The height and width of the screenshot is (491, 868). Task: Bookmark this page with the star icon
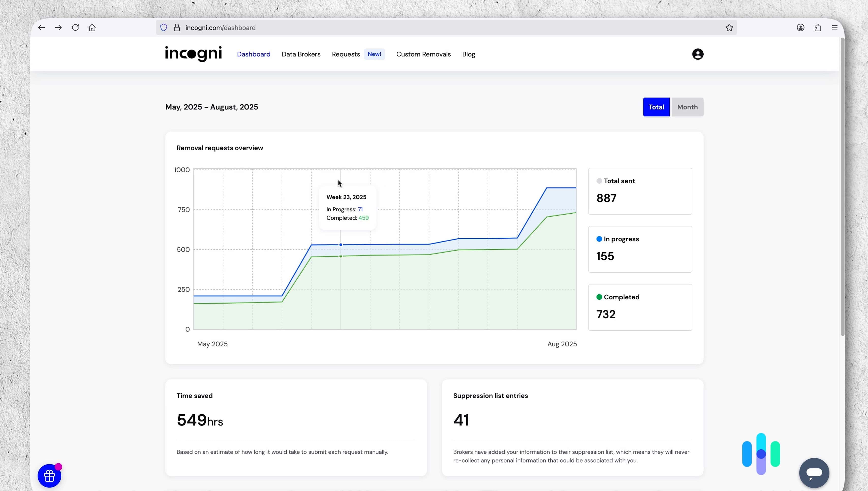click(729, 27)
